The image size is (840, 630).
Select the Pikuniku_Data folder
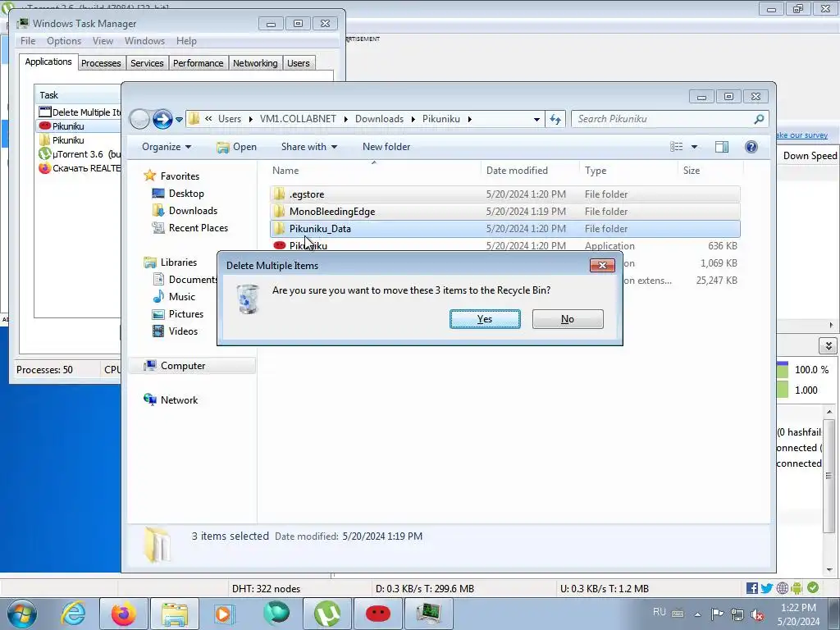tap(504, 228)
